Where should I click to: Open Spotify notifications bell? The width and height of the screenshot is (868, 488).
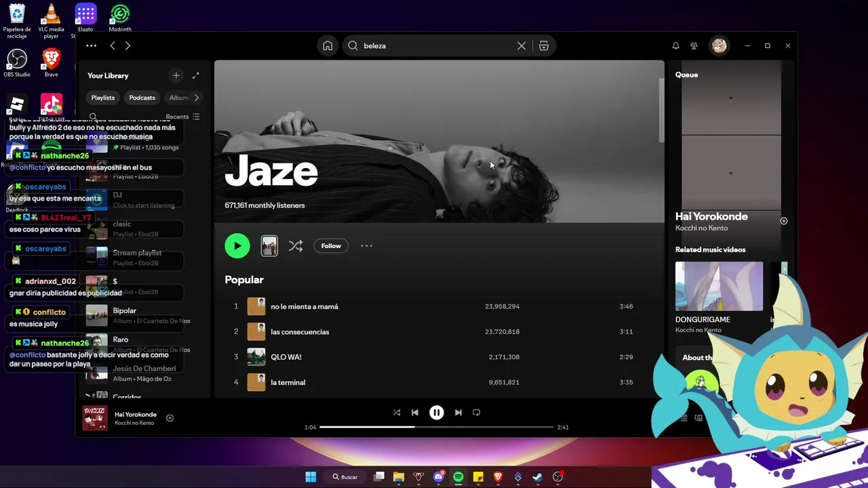pyautogui.click(x=675, y=45)
